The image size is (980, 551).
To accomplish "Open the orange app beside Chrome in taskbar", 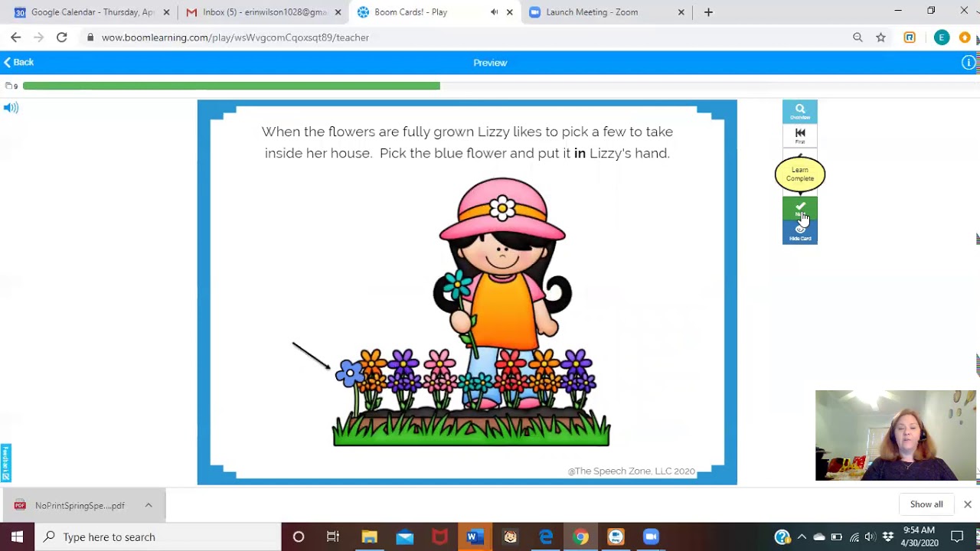I will (x=616, y=537).
